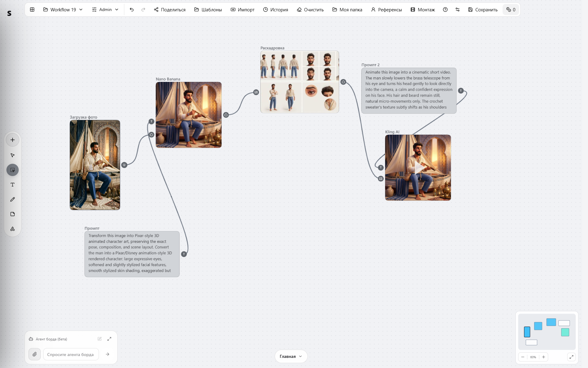Start a new agent chat with edit icon
588x368 pixels.
[100, 339]
